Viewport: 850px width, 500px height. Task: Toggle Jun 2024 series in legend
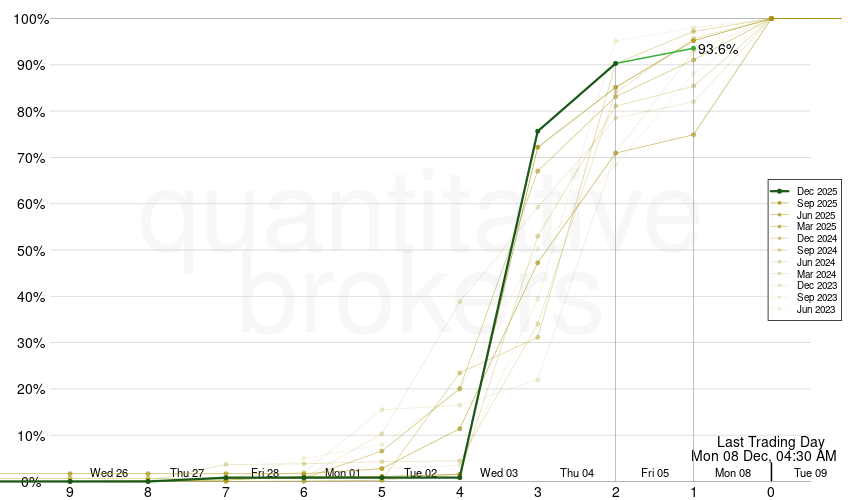tap(816, 262)
